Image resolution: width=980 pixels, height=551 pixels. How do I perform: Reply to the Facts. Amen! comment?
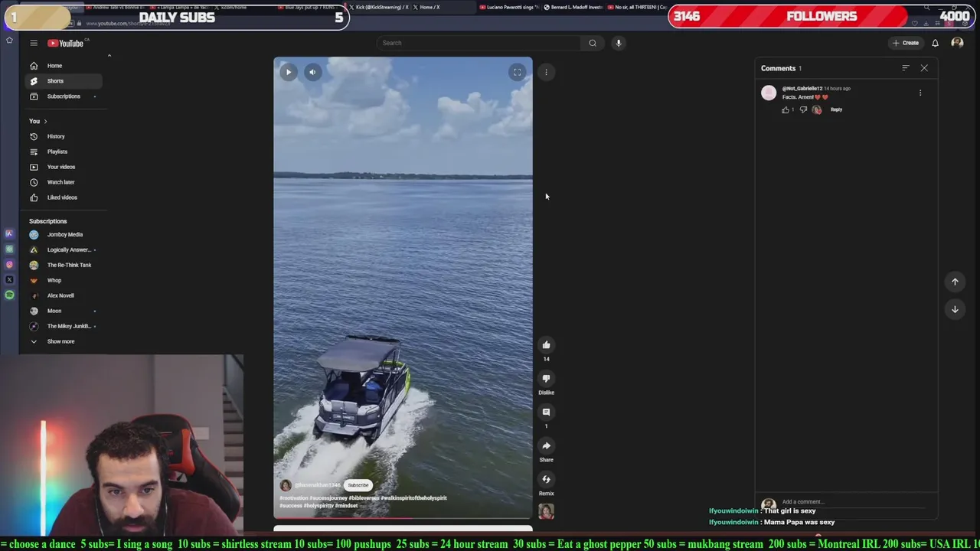(x=836, y=109)
